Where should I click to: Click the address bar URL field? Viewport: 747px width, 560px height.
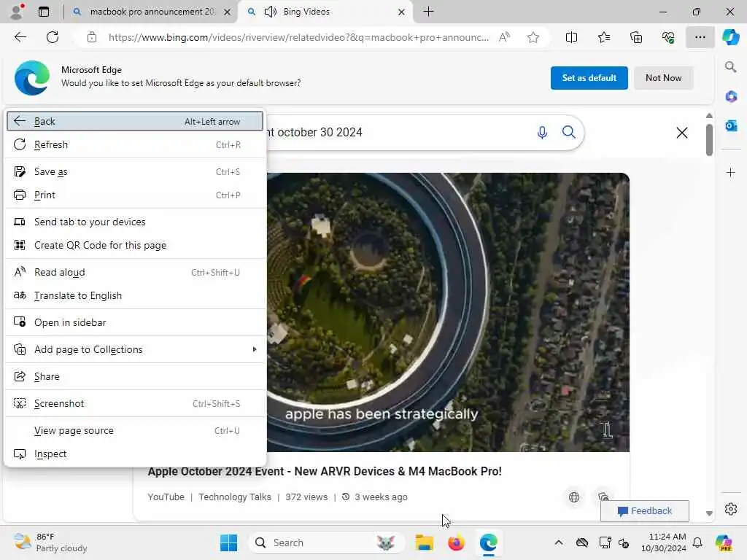point(298,37)
